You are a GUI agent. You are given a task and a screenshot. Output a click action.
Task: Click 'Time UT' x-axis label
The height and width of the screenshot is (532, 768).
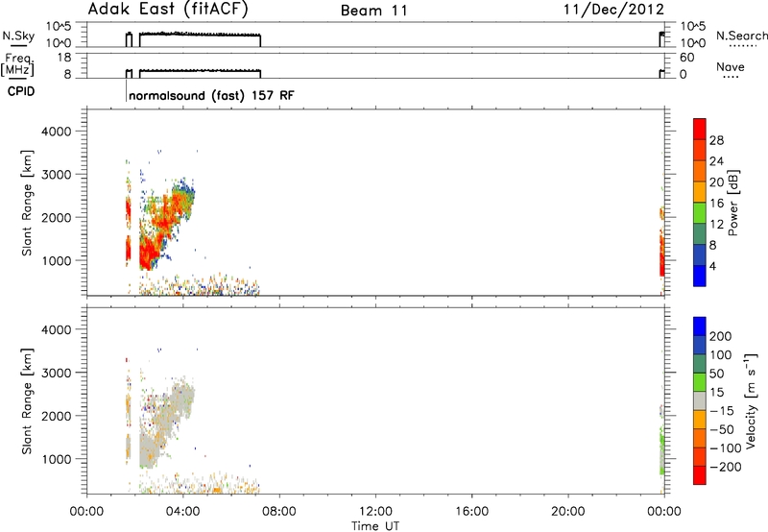[375, 526]
